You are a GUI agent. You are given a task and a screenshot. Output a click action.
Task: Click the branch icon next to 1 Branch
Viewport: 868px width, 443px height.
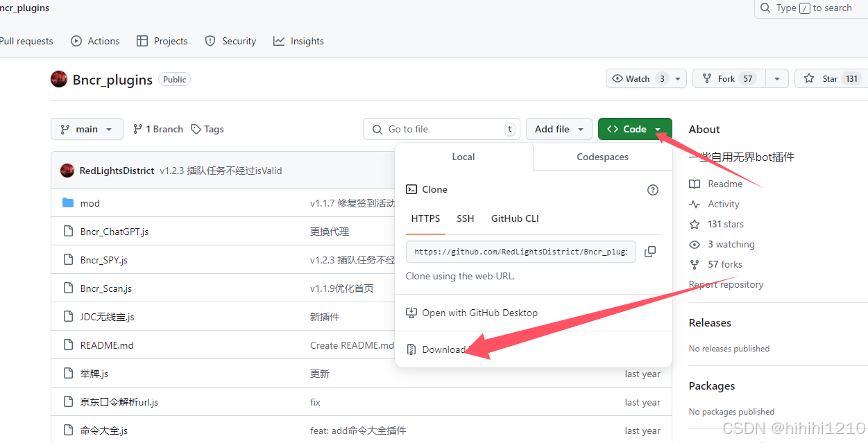tap(138, 129)
